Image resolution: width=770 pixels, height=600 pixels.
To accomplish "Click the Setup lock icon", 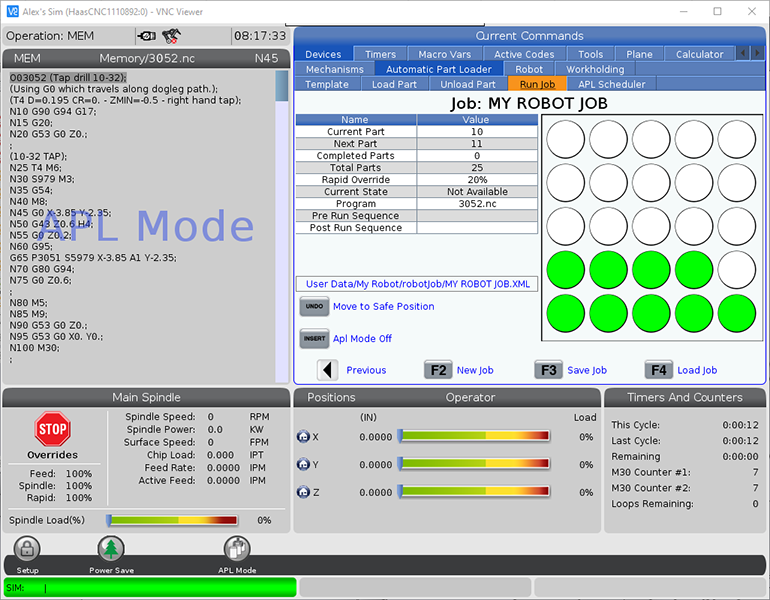I will click(x=27, y=549).
